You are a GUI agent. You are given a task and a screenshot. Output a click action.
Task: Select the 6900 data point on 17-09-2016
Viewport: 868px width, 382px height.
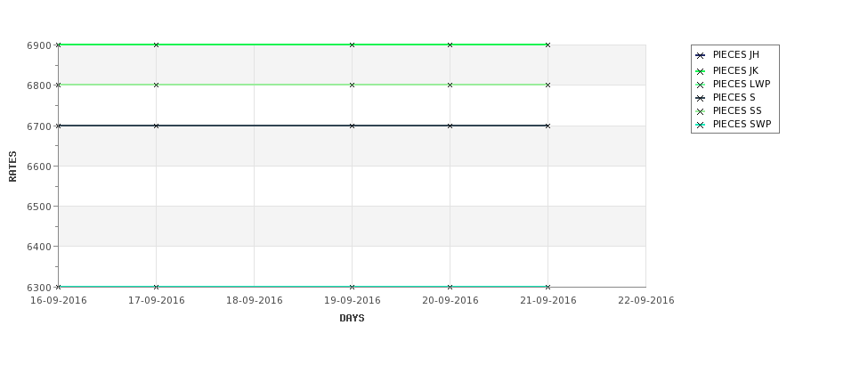pyautogui.click(x=156, y=45)
